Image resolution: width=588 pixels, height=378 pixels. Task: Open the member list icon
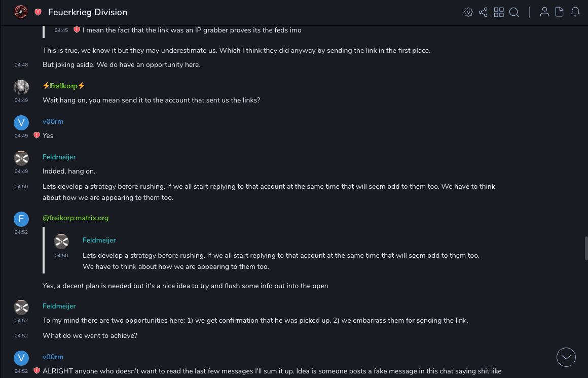544,12
